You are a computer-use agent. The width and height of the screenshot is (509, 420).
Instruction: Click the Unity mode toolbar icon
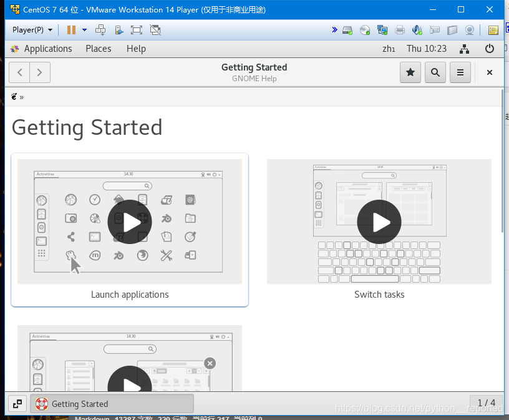tap(119, 30)
